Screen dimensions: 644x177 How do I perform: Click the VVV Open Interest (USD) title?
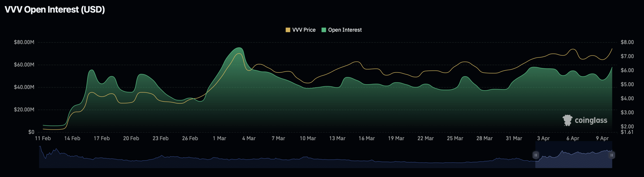55,10
